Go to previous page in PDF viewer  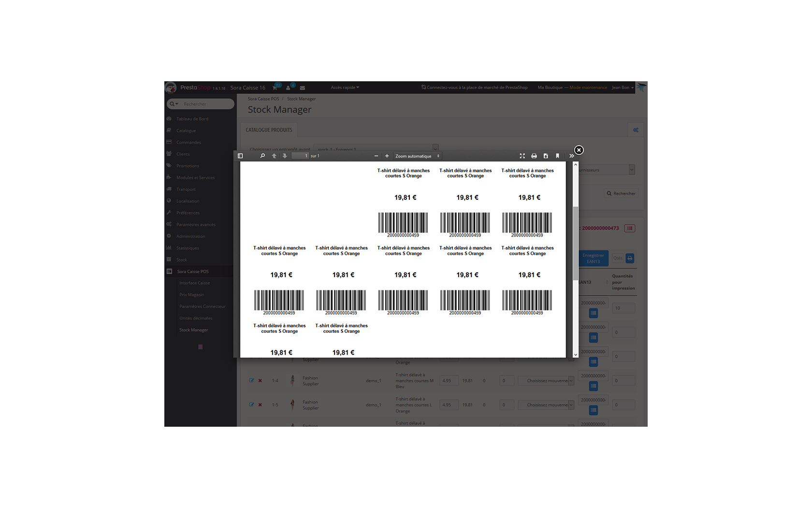tap(274, 156)
